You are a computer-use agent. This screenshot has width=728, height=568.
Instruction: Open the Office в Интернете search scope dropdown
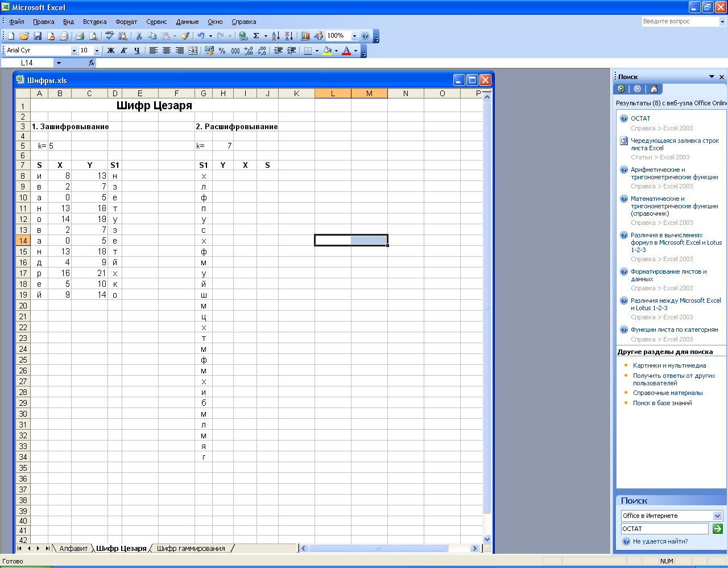click(x=717, y=516)
